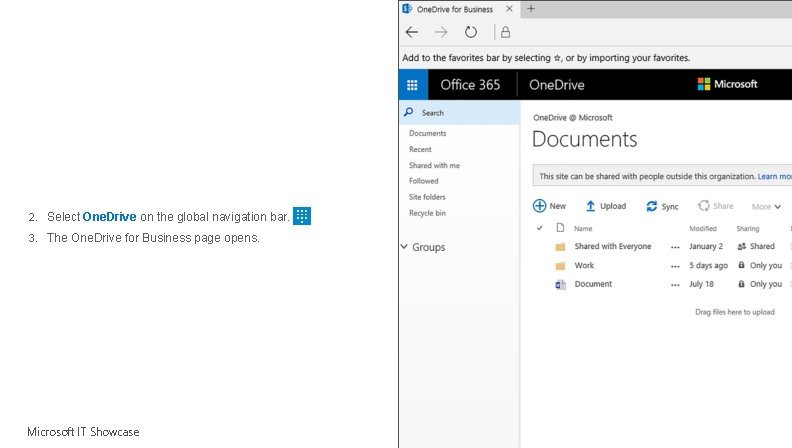Open Shared with me in the left navigation

(x=434, y=165)
